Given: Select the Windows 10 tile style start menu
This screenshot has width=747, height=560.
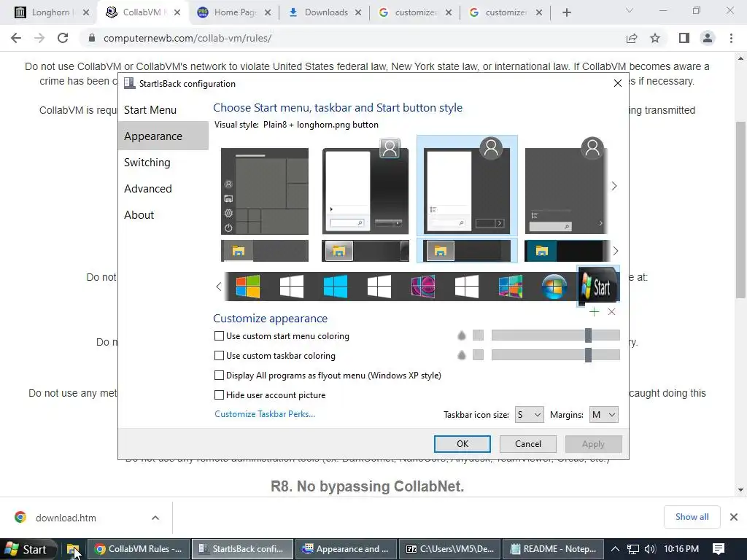Looking at the screenshot, I should pyautogui.click(x=265, y=191).
